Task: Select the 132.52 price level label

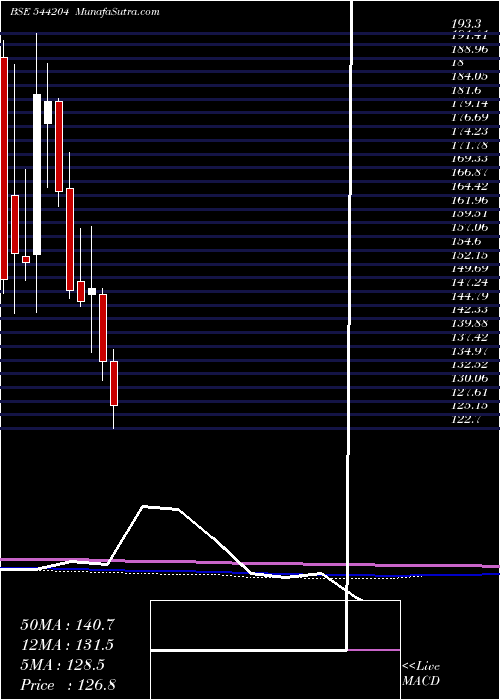Action: point(470,365)
